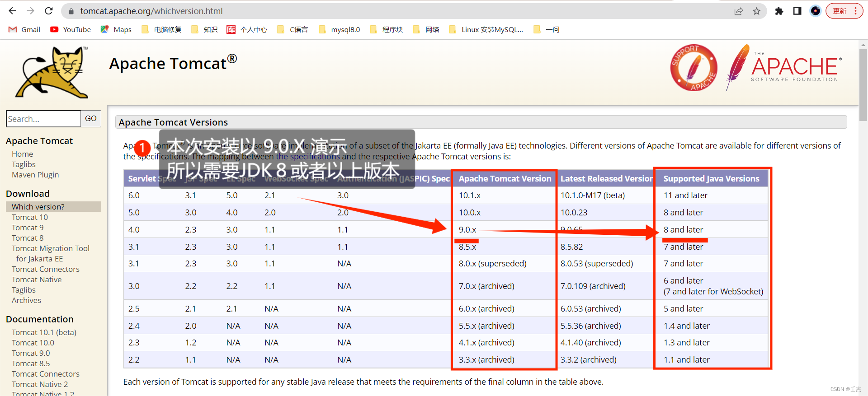Open the Home sidebar link
Viewport: 868px width, 396px height.
(x=23, y=154)
